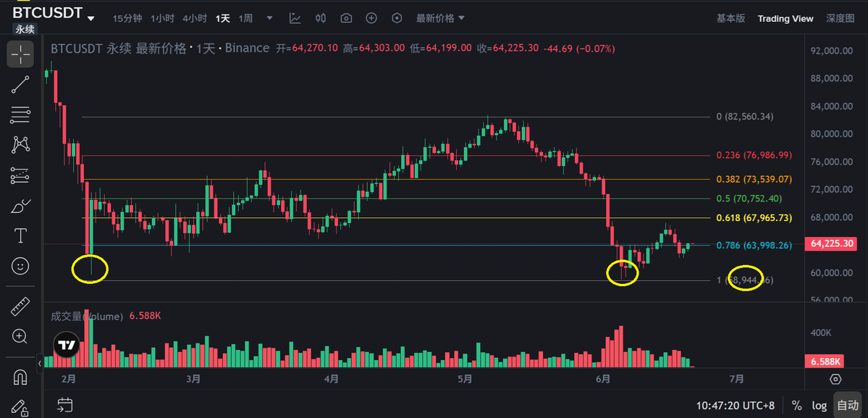Image resolution: width=868 pixels, height=418 pixels.
Task: Toggle logarithmic scale with log button
Action: tap(819, 405)
